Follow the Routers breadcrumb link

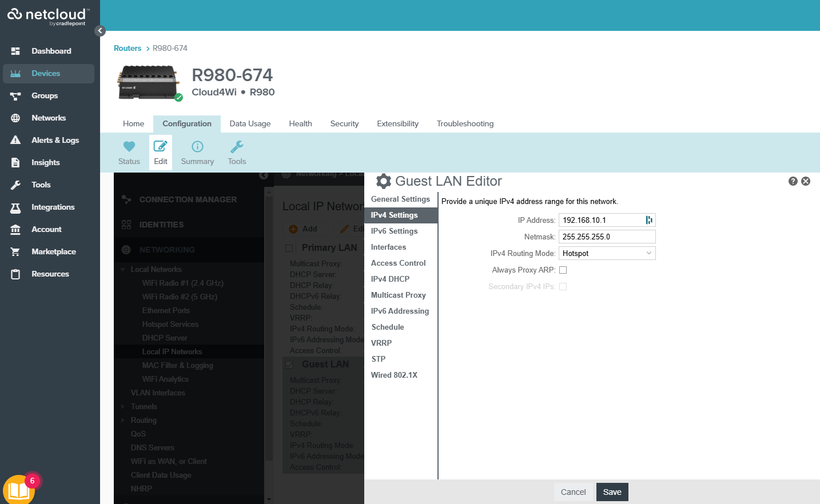tap(127, 48)
